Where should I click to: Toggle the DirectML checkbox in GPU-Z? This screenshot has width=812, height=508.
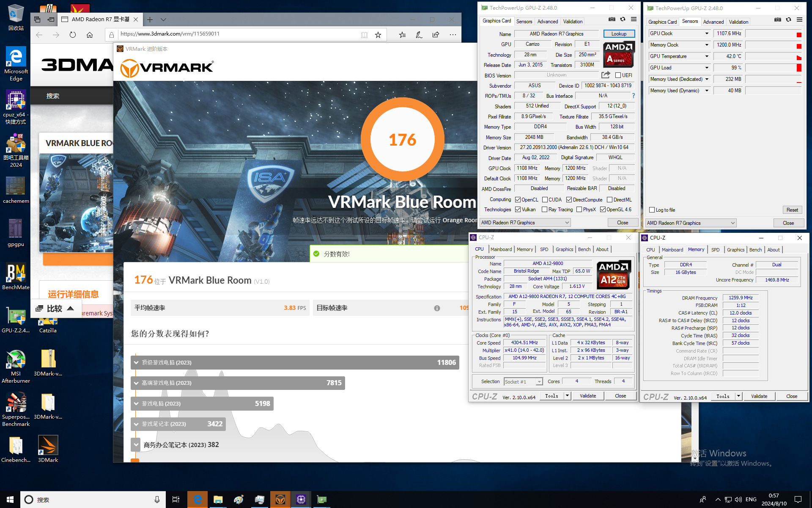tap(609, 200)
